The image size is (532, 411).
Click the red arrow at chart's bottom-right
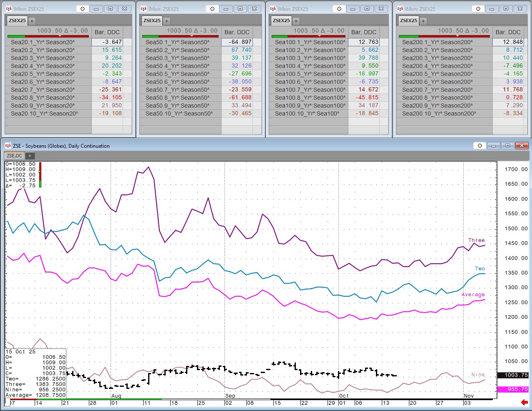click(524, 402)
